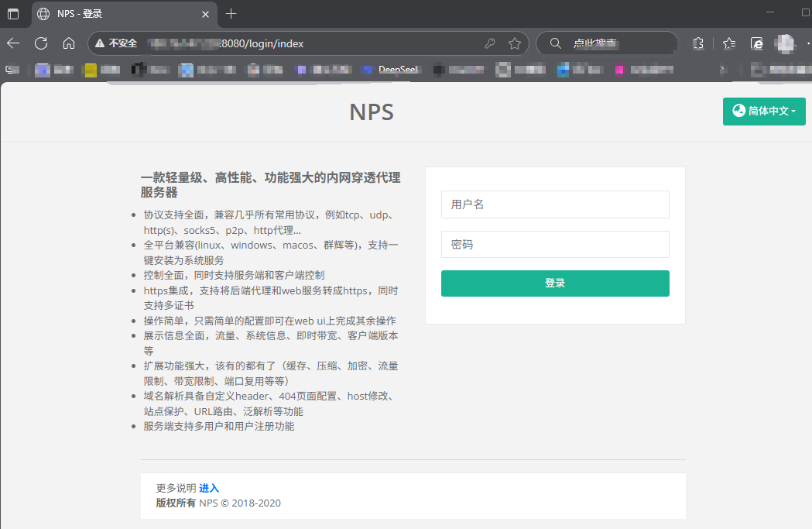The image size is (812, 529).
Task: Click the 版权所有 NPS © 2018-2020 text
Action: click(218, 503)
